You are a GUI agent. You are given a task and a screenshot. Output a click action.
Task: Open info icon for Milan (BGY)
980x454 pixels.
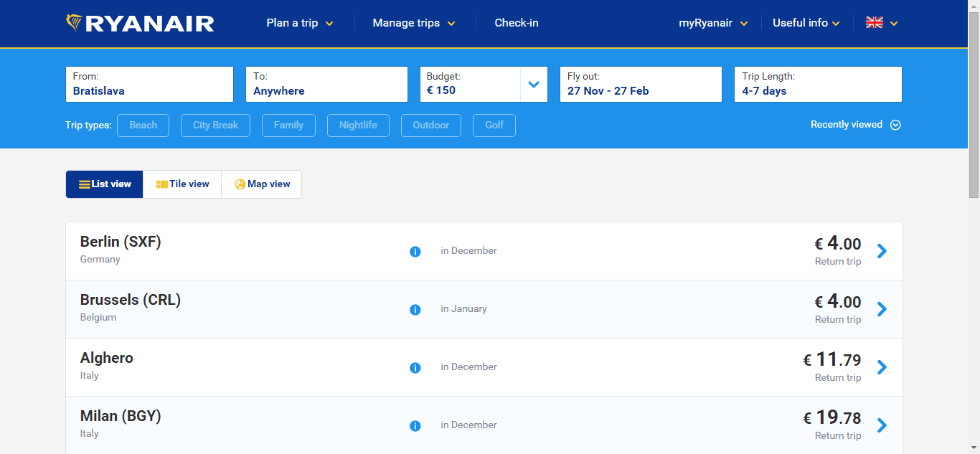click(415, 426)
